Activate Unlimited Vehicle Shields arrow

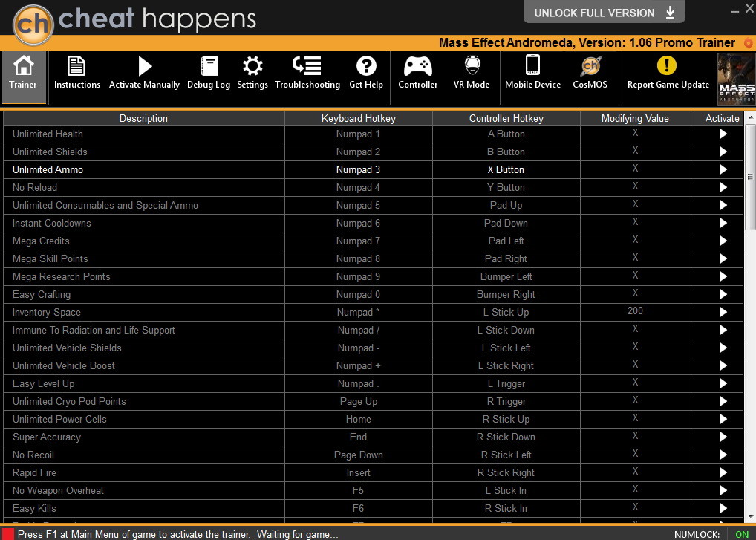pyautogui.click(x=723, y=348)
